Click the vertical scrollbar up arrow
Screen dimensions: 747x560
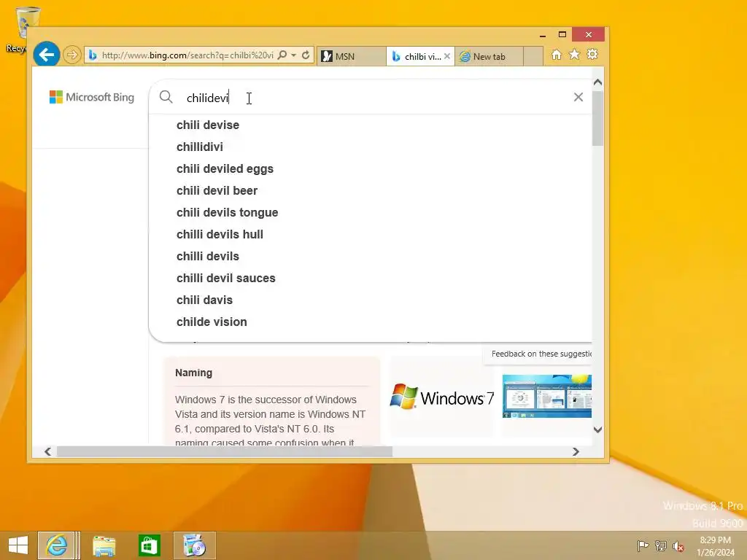pyautogui.click(x=598, y=82)
